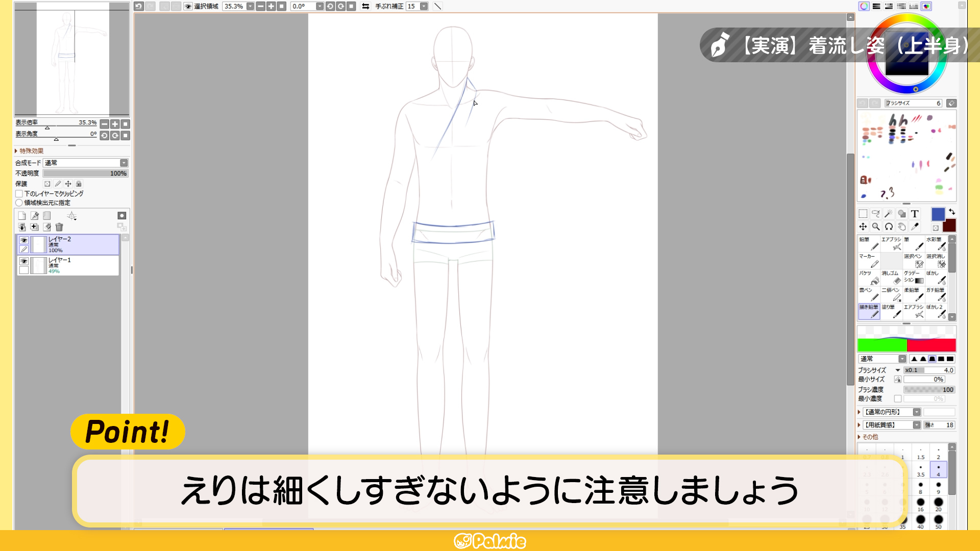
Task: Choose the 消しゴム eraser tool
Action: click(892, 277)
